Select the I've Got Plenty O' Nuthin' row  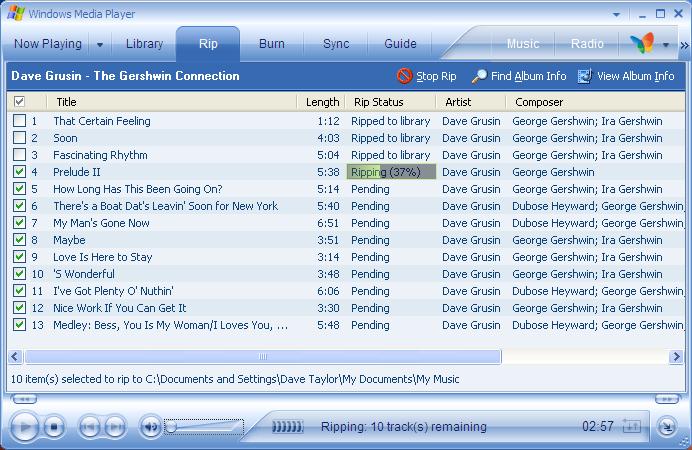pyautogui.click(x=346, y=291)
